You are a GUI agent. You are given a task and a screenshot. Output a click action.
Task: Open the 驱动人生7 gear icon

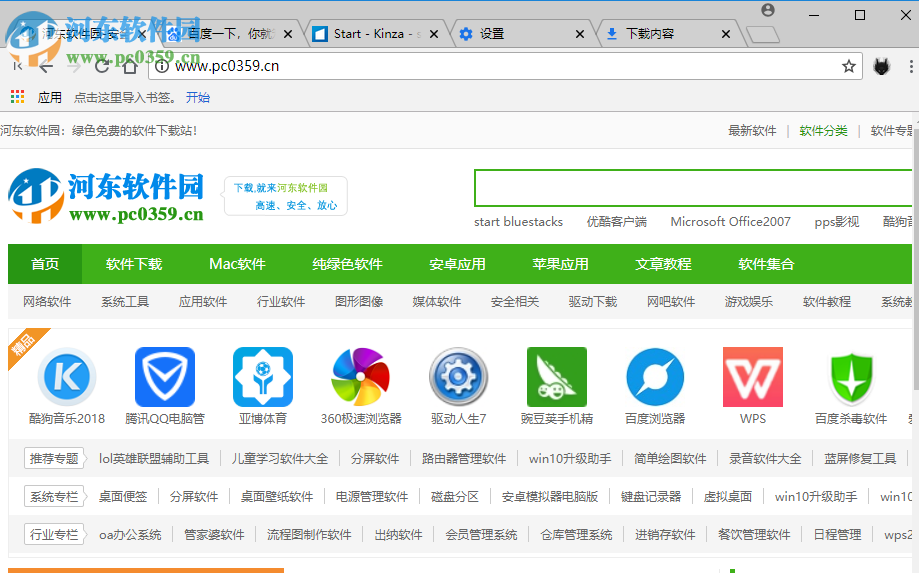[x=458, y=377]
